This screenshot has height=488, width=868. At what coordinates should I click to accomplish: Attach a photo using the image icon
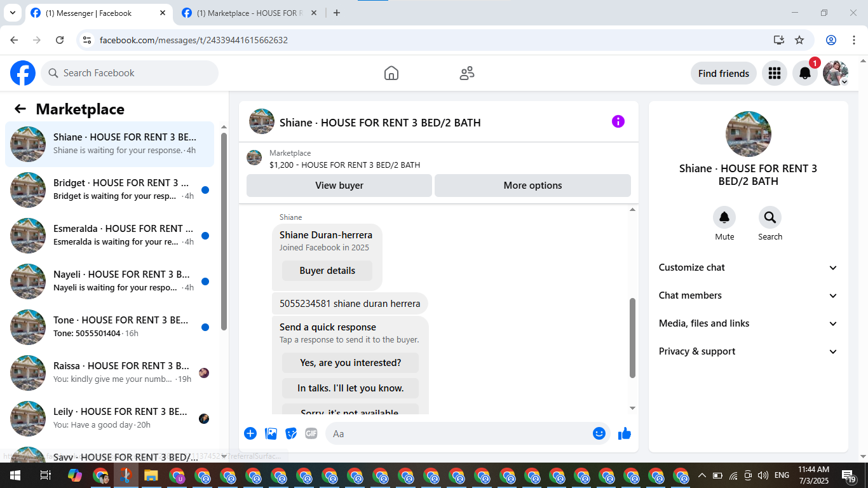pos(271,433)
